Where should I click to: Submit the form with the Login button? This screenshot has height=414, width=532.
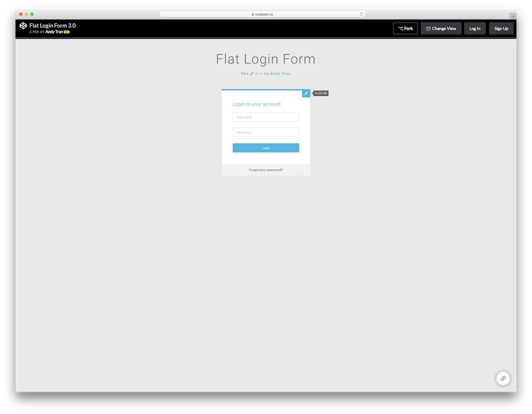tap(266, 148)
